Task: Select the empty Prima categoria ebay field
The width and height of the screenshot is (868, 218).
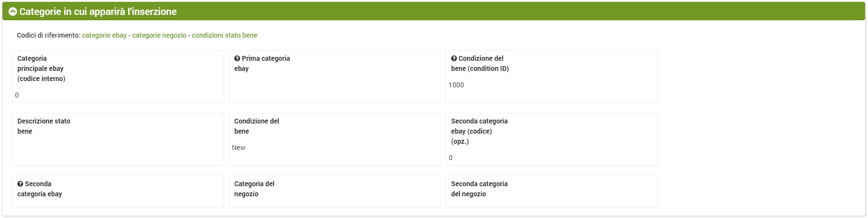Action: (x=334, y=87)
